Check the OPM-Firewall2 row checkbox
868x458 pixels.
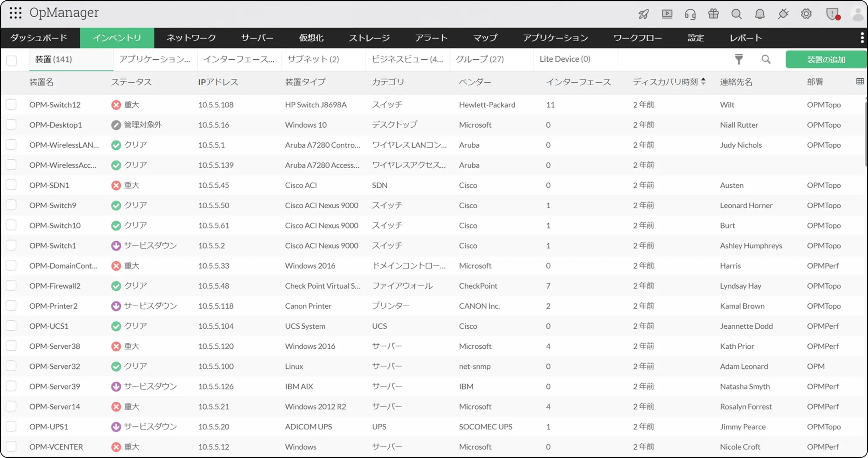(11, 285)
